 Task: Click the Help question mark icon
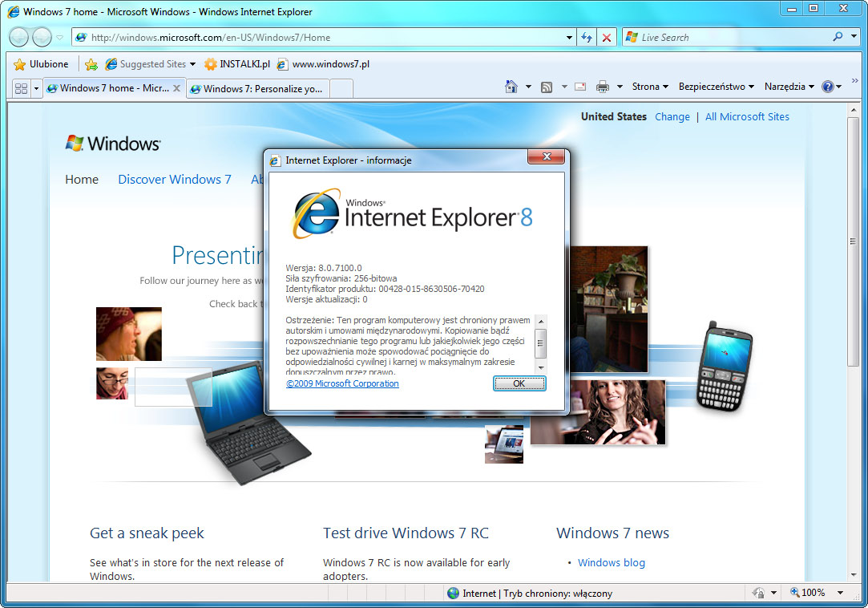coord(828,87)
